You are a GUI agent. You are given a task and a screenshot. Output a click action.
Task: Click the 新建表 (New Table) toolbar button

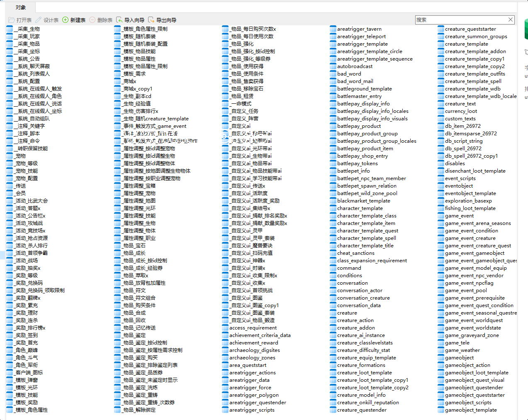click(x=74, y=20)
